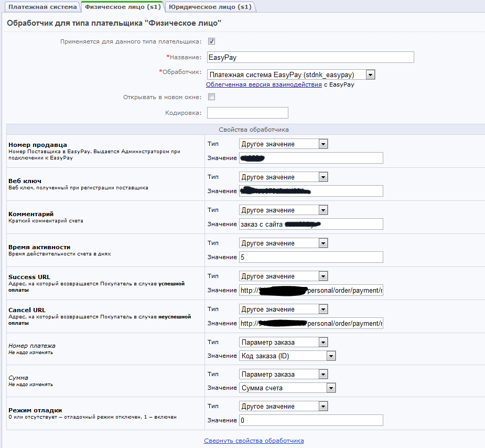
Task: Open the Обработчик dropdown list
Action: (290, 75)
